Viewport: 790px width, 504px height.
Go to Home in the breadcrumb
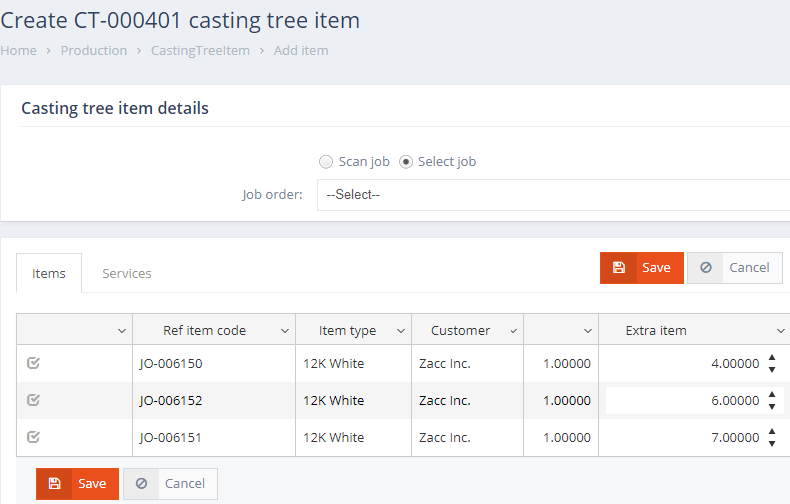pos(18,50)
